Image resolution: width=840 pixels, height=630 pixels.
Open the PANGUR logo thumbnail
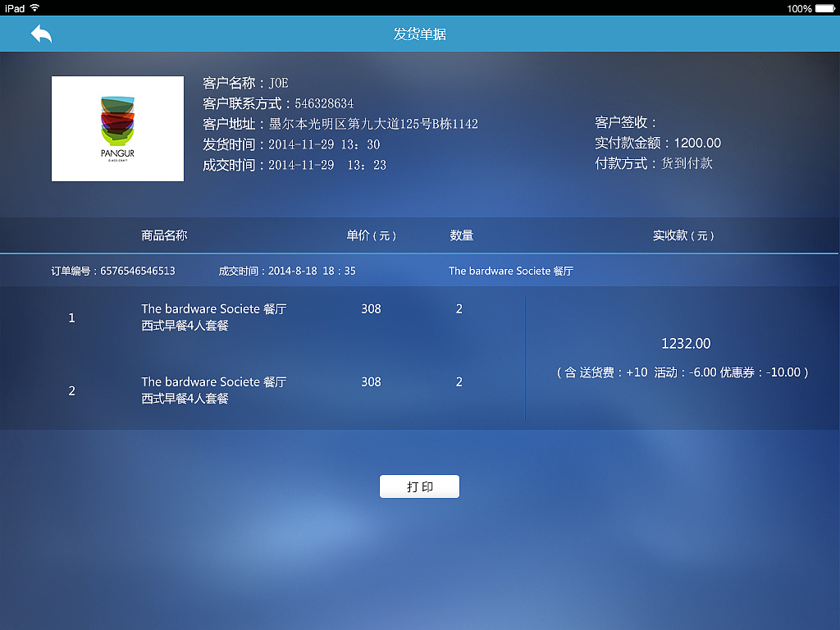tap(118, 129)
